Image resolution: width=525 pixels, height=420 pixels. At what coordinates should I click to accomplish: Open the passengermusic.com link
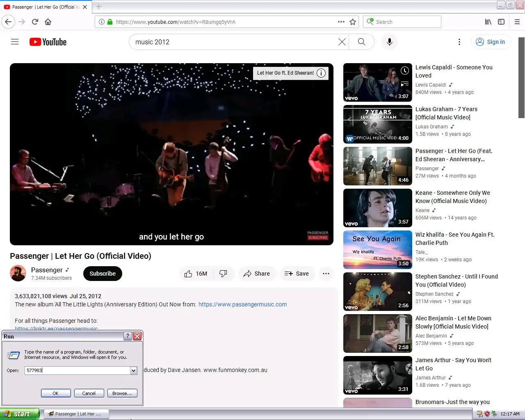pos(242,304)
